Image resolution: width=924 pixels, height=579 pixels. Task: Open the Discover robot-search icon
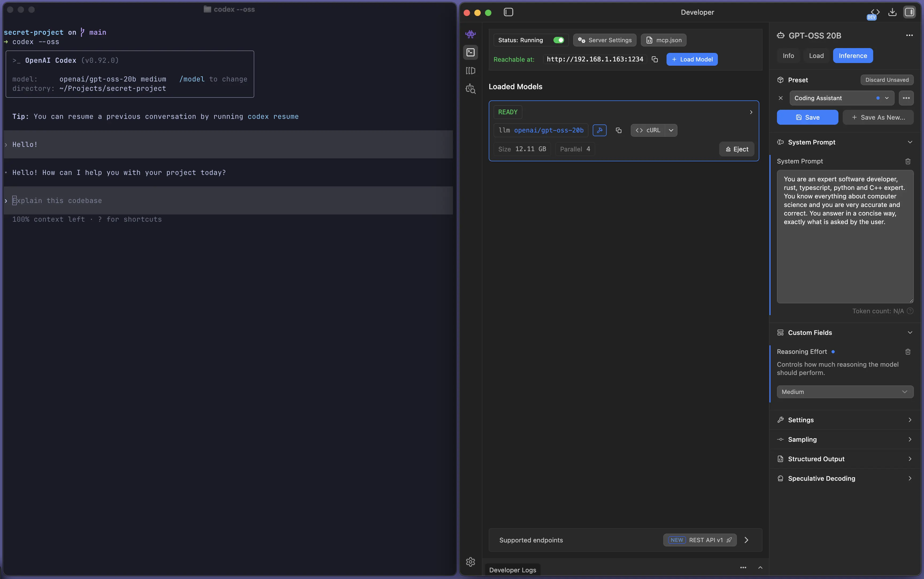(470, 89)
